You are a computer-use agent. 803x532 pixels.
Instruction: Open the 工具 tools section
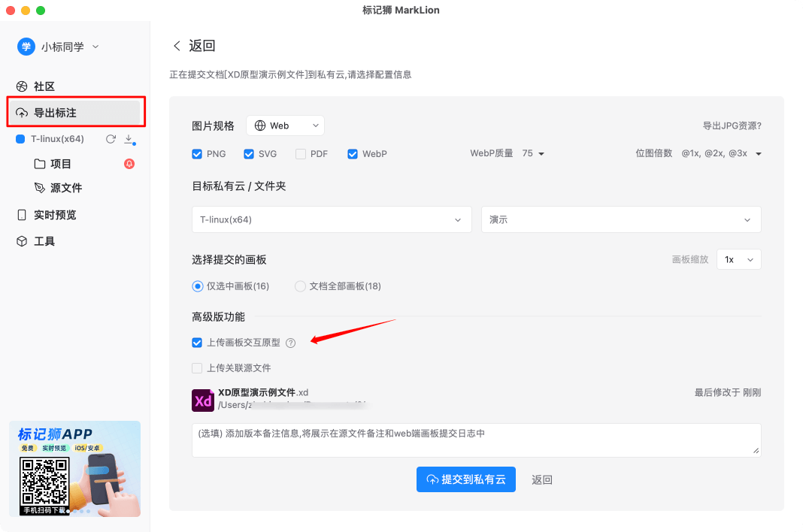pos(45,240)
